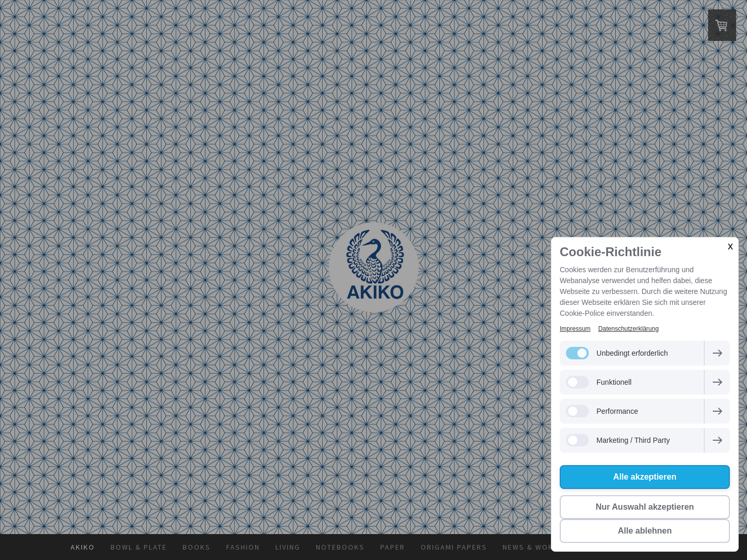Close the cookie dialog with X
747x560 pixels.
(x=730, y=246)
